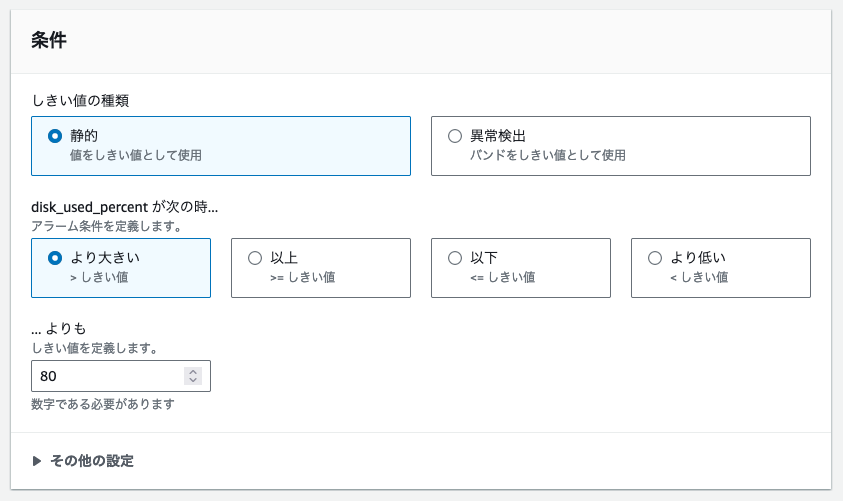Select the 異常検出 radio button

455,136
